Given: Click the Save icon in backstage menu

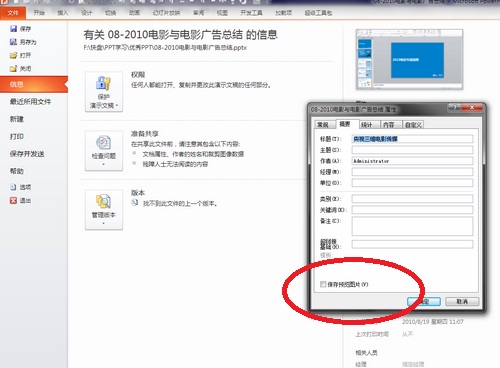Looking at the screenshot, I should point(13,29).
